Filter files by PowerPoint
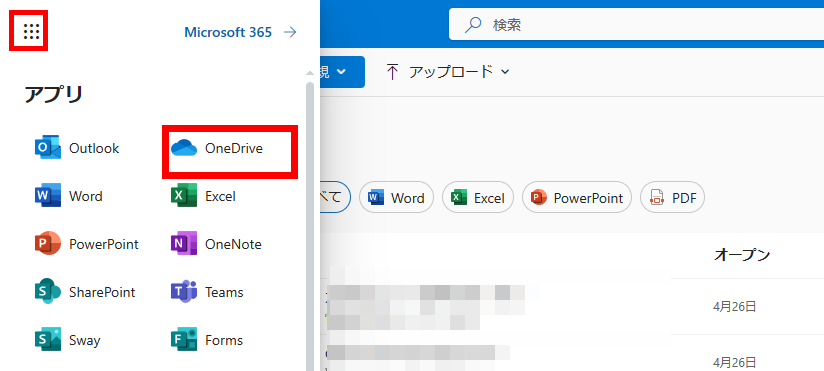 (x=576, y=198)
